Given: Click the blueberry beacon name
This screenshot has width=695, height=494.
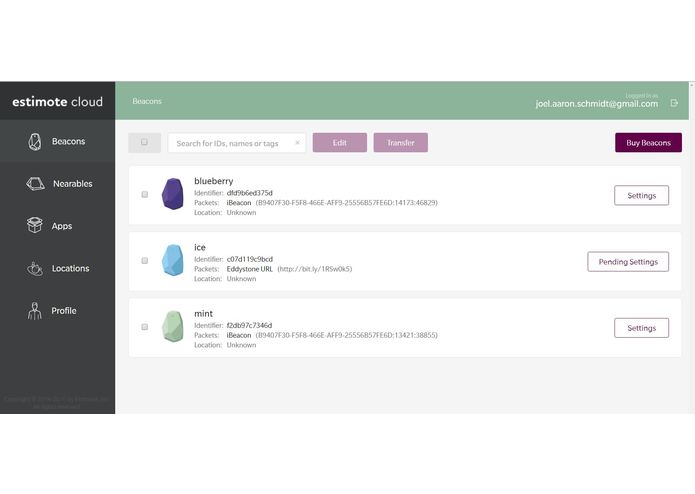Looking at the screenshot, I should coord(214,181).
